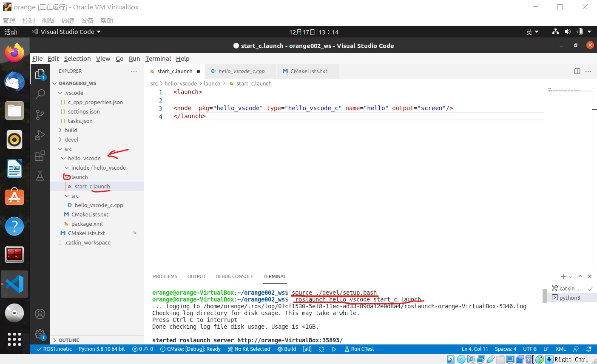
Task: Open the Terminal menu
Action: [158, 59]
